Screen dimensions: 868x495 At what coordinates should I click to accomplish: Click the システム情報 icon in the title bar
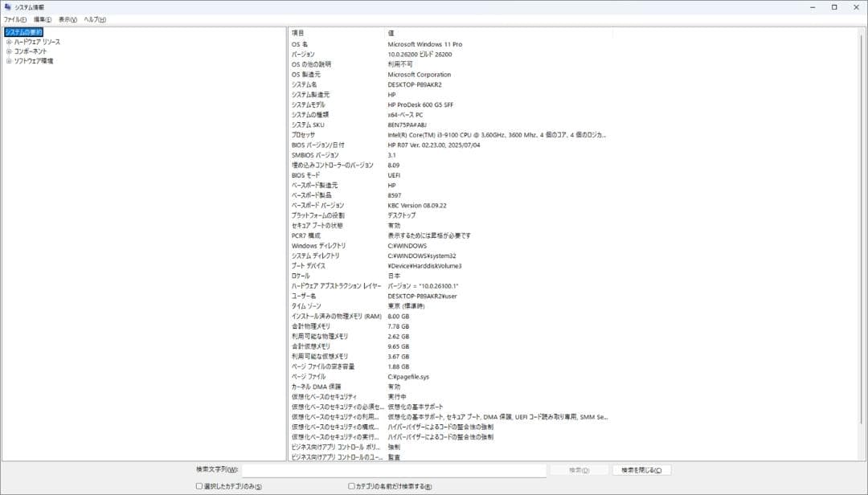click(8, 6)
